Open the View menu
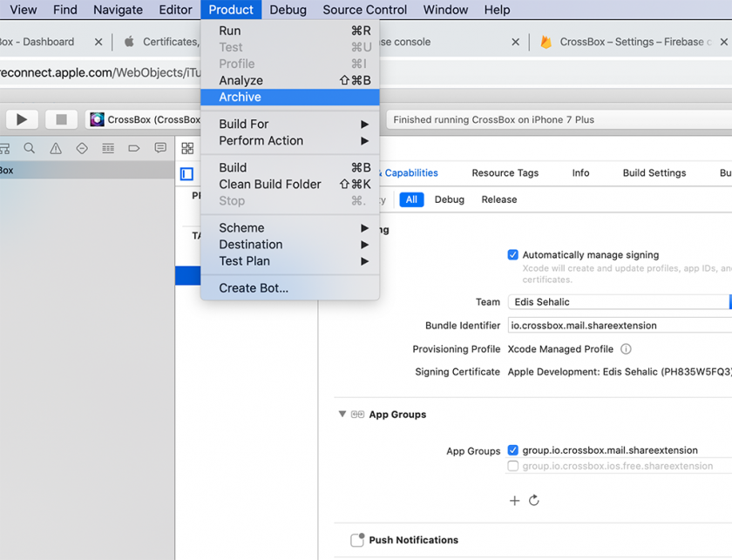 (x=24, y=10)
